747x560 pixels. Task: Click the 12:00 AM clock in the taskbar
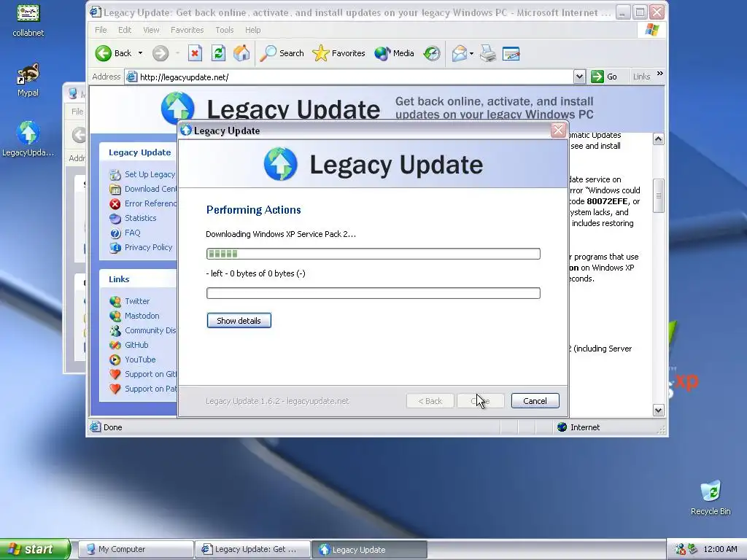720,549
